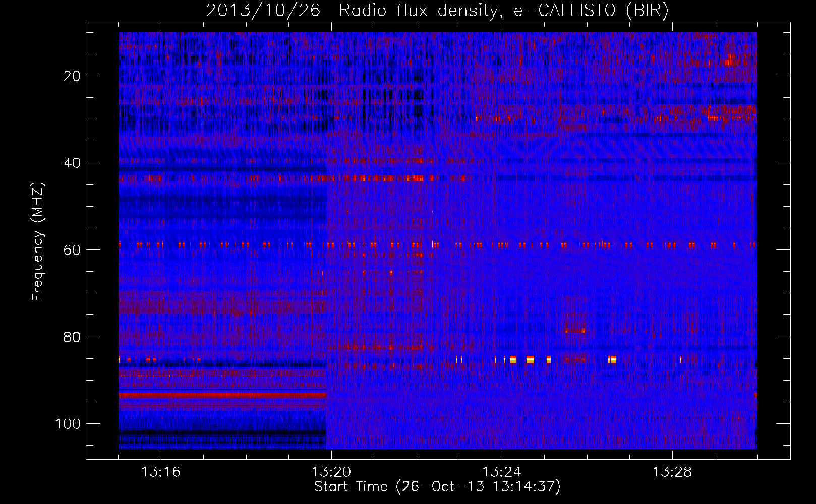Click the 13:24 time tick label
Image resolution: width=816 pixels, height=504 pixels.
[502, 472]
